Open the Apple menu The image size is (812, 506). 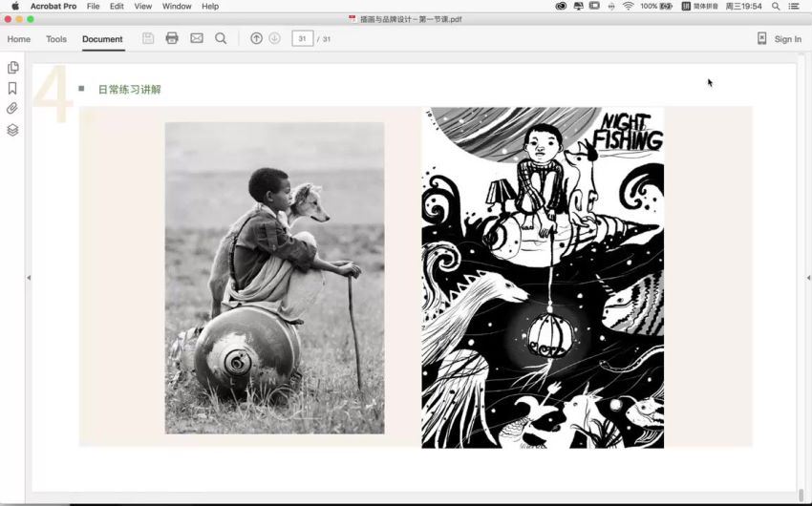(x=15, y=7)
